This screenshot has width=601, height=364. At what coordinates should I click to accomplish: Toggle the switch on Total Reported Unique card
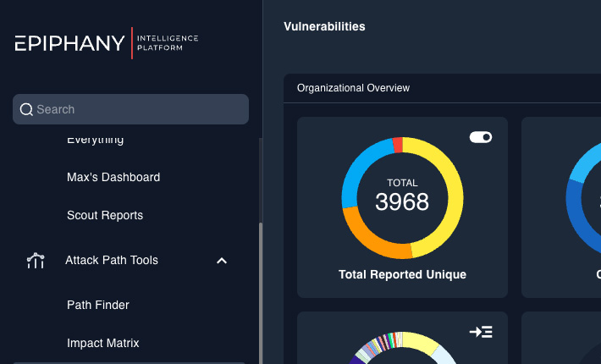point(481,137)
